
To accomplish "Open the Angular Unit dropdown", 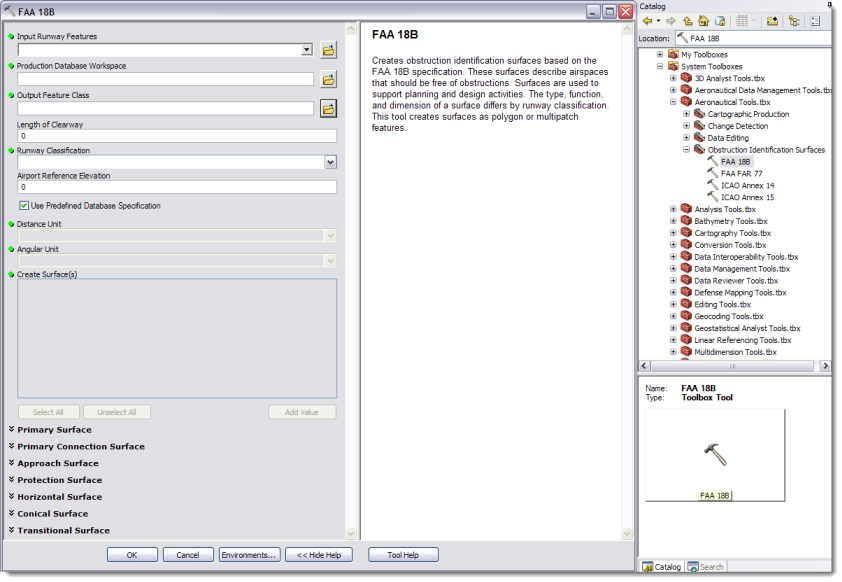I will tap(330, 261).
